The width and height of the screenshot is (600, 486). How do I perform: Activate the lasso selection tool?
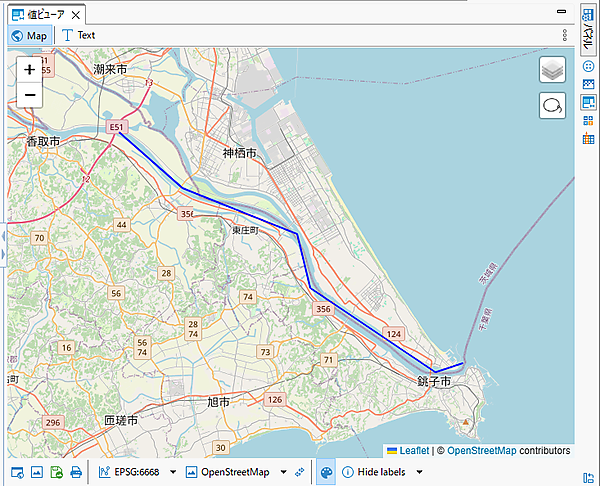552,105
